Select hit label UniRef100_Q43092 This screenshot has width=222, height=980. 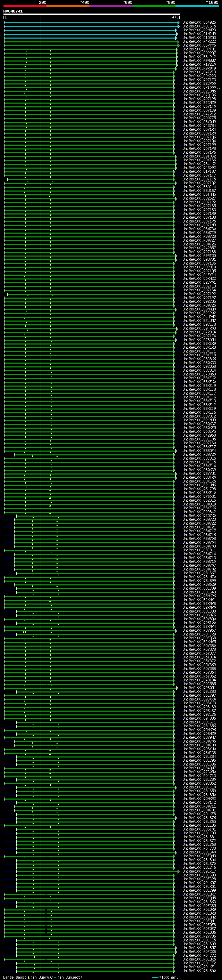point(199,168)
